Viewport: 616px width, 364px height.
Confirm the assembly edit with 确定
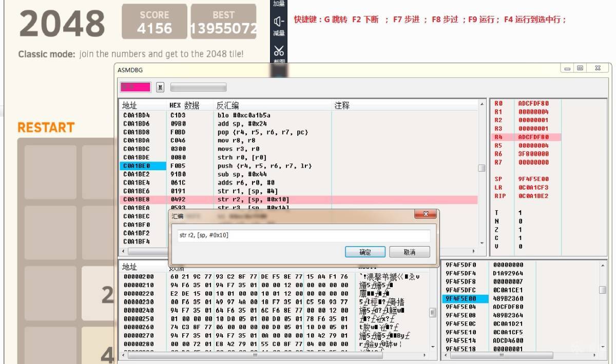(365, 252)
